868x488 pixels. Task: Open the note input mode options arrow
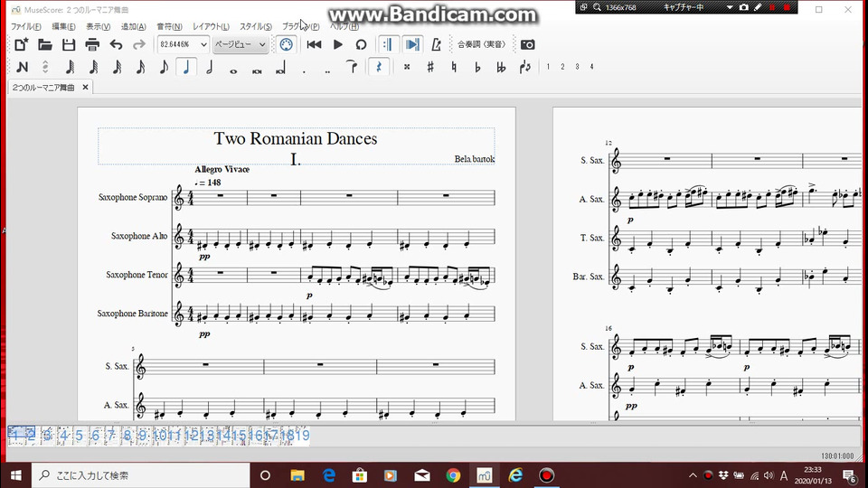pyautogui.click(x=45, y=67)
